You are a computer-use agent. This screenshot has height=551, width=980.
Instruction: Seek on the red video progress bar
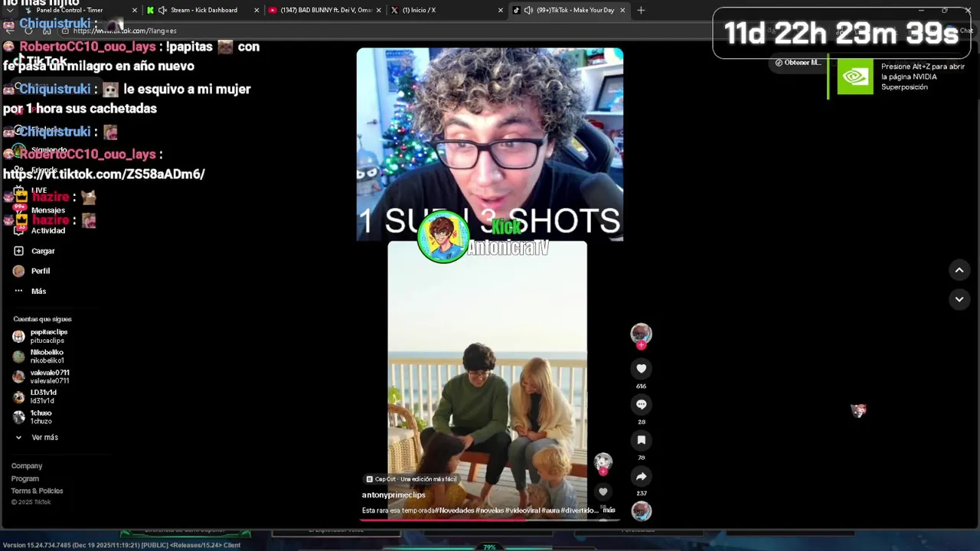pos(489,520)
